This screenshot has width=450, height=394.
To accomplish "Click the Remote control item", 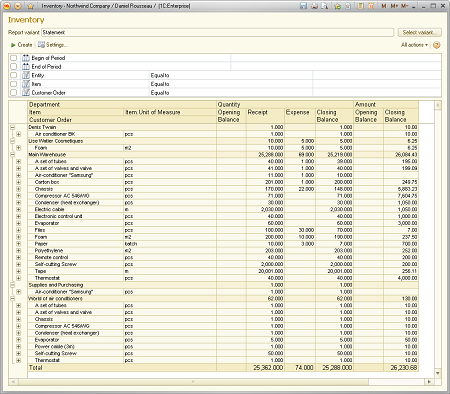I will tap(51, 257).
